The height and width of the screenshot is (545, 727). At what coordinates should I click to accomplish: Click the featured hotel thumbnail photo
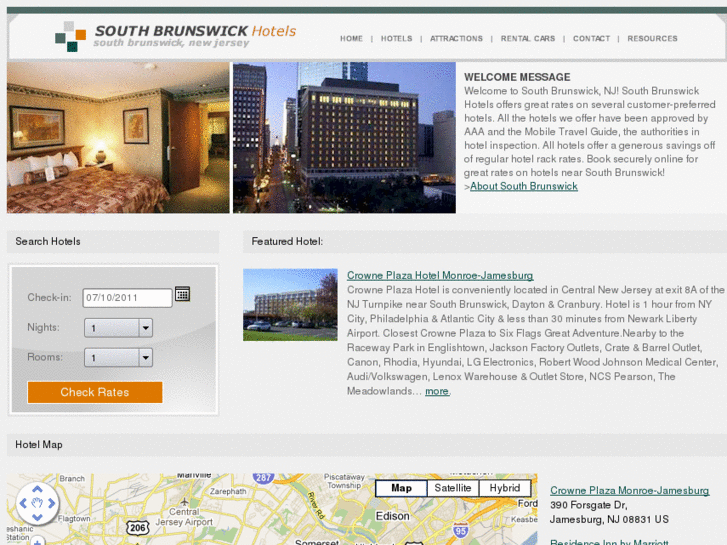(x=290, y=305)
